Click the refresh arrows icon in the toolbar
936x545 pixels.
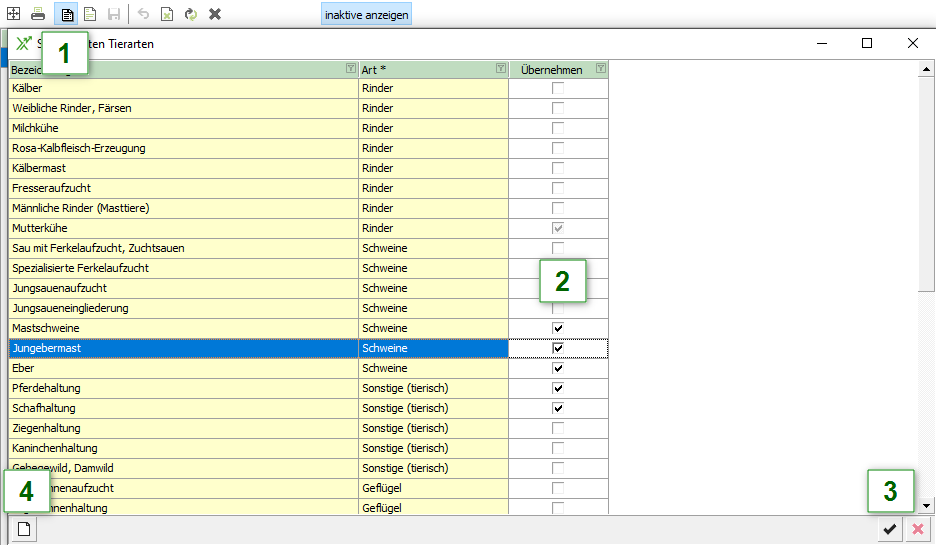tap(190, 14)
